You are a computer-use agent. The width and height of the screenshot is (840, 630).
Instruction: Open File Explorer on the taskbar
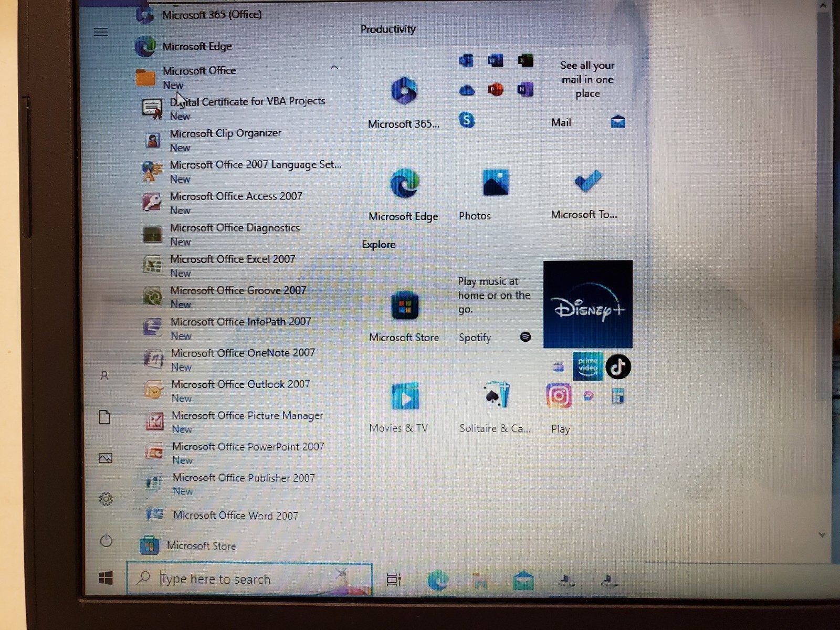(480, 581)
